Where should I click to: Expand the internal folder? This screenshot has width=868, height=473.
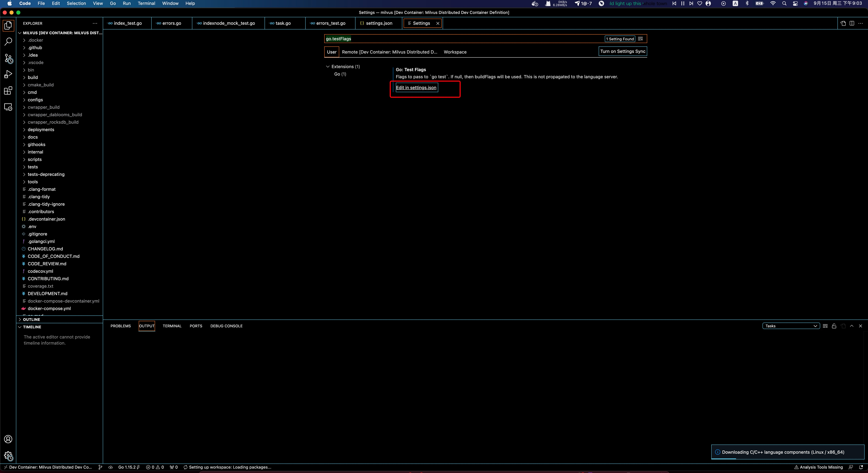coord(35,152)
